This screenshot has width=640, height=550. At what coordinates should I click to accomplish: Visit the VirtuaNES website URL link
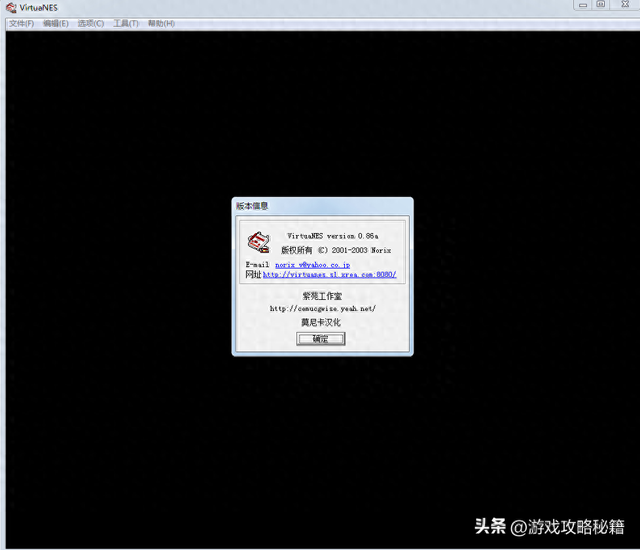point(329,275)
